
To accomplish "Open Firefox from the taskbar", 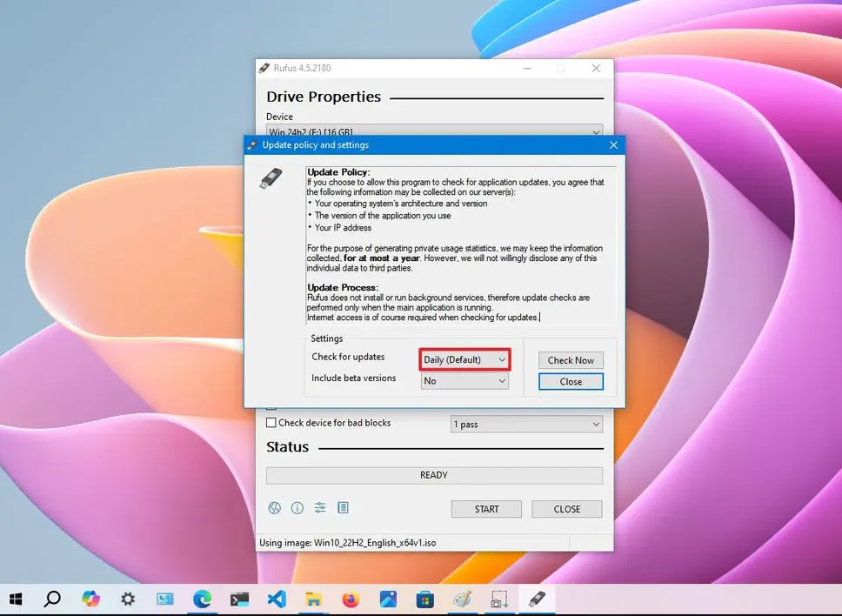I will (351, 599).
